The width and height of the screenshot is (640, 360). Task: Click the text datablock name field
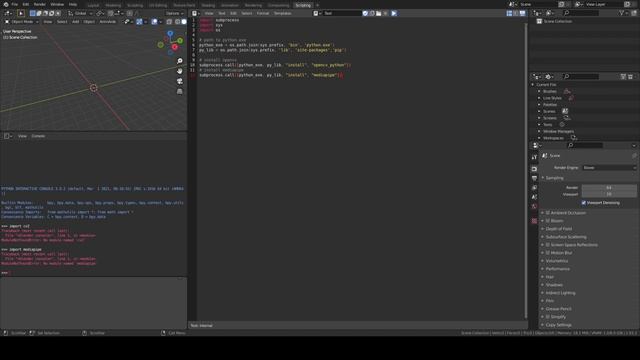pos(342,13)
